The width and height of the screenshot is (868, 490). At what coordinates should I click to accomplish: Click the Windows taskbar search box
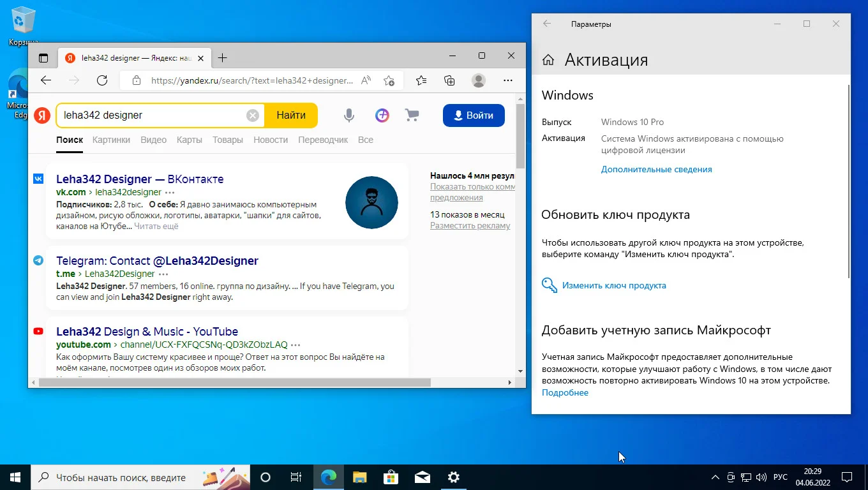tap(140, 477)
